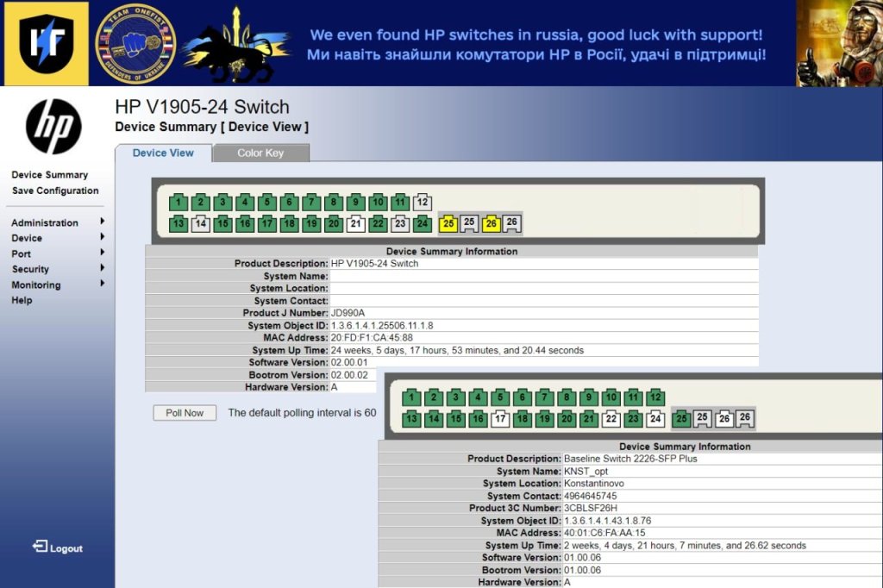Click green port 25 on lower Baseline switch

(681, 419)
